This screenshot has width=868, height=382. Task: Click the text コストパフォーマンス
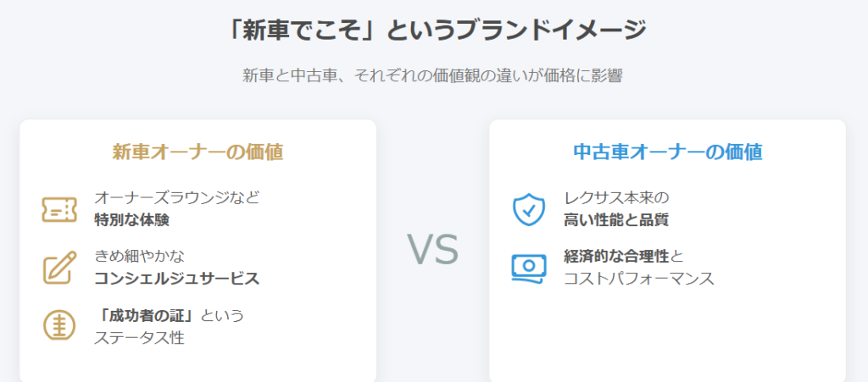(x=639, y=279)
